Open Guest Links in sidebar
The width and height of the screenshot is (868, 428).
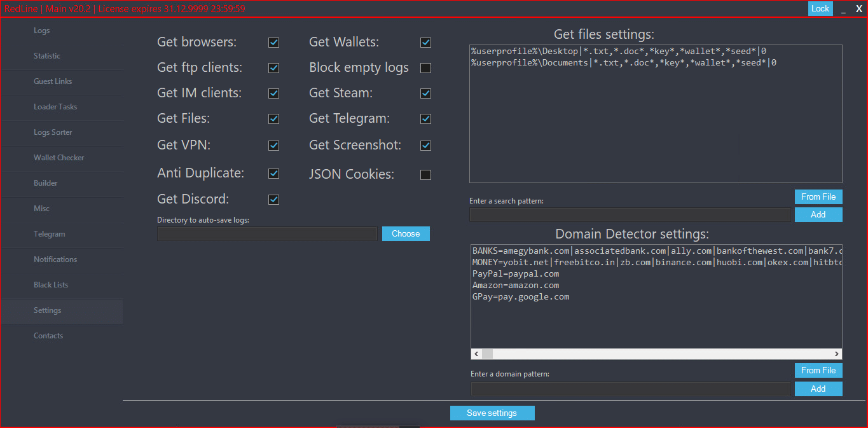(62, 81)
